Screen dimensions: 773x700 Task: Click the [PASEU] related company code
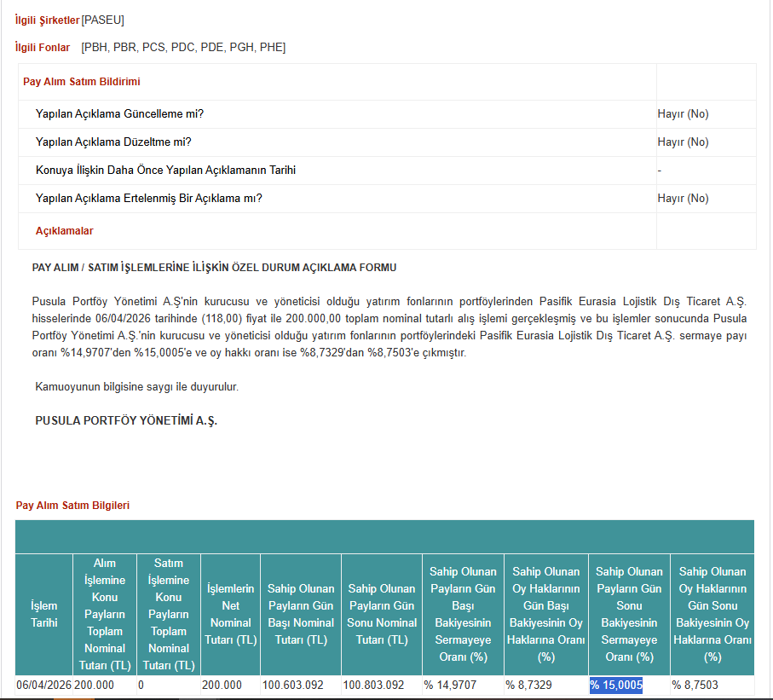(x=102, y=20)
